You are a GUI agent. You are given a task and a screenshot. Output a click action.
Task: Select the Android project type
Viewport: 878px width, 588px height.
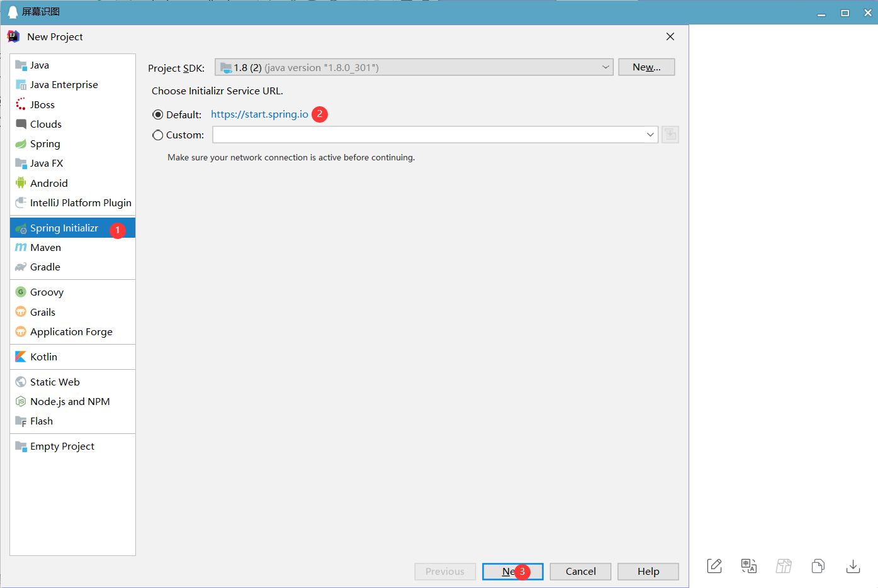click(72, 183)
